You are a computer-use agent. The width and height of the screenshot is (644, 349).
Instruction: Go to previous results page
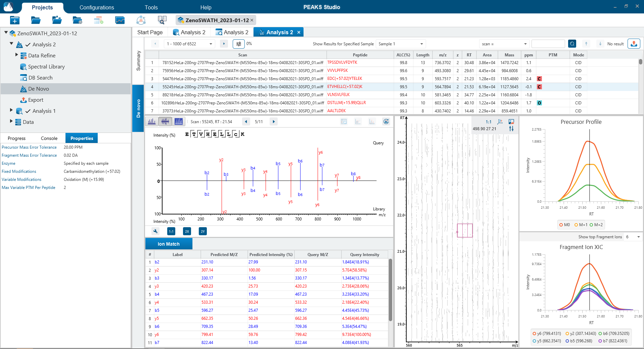(155, 44)
